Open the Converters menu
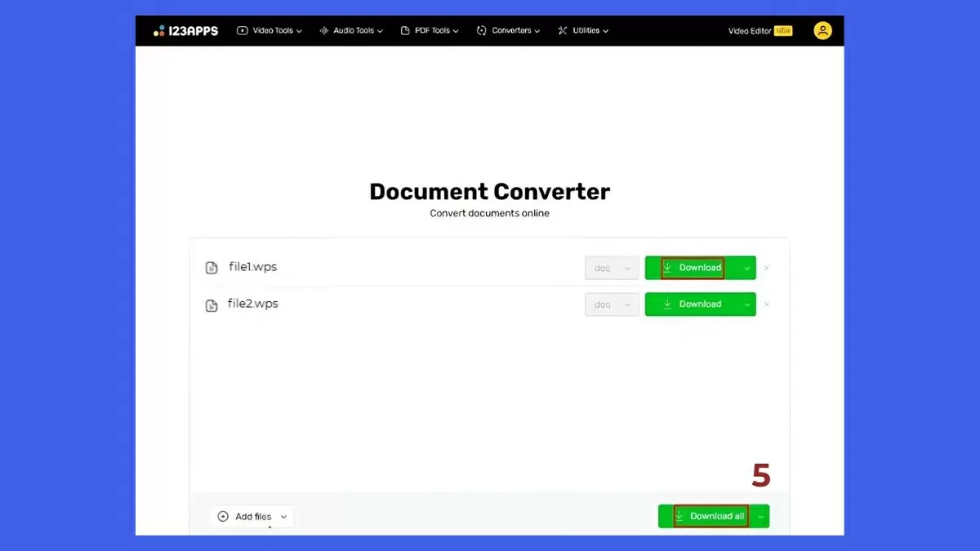 508,30
